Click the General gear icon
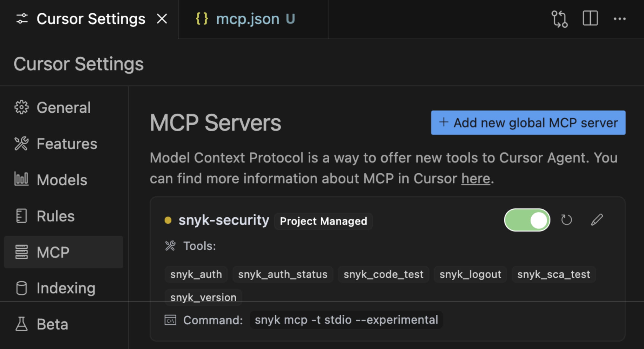Image resolution: width=644 pixels, height=349 pixels. (21, 107)
